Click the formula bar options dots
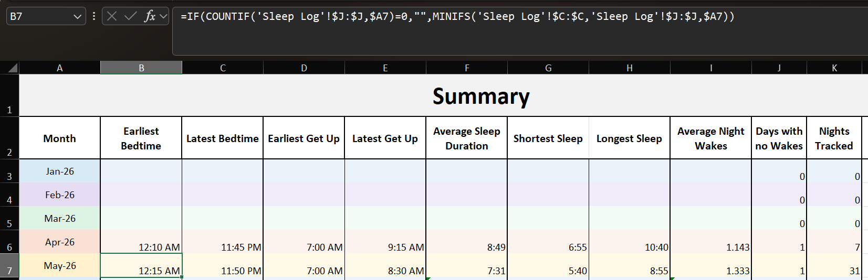Viewport: 868px width, 280px height. tap(94, 16)
